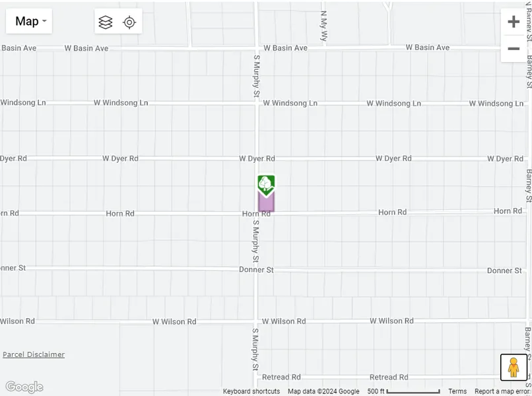
Task: Click the S Murphy St and W Basin Ave intersection
Action: (x=256, y=48)
